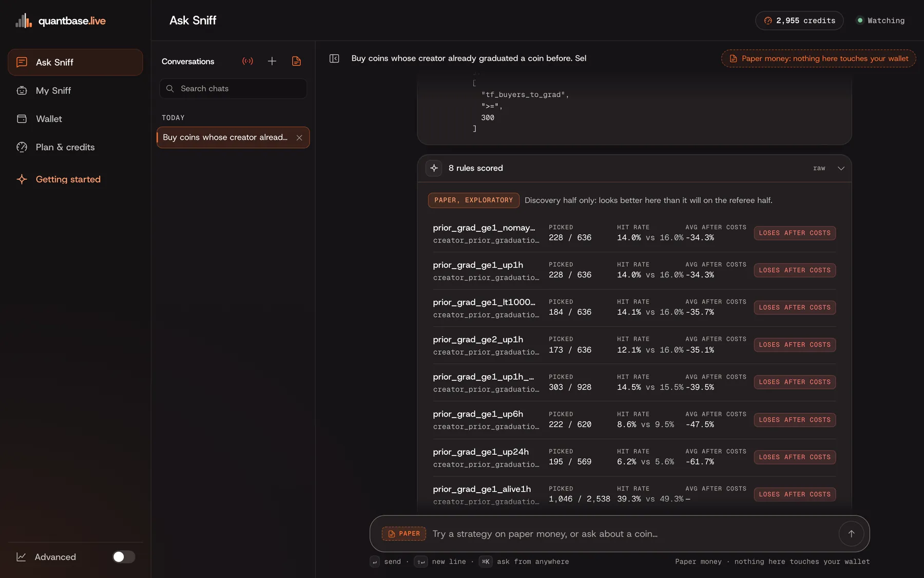Screen dimensions: 924x578
Task: Start a new conversation with plus icon
Action: pos(272,61)
